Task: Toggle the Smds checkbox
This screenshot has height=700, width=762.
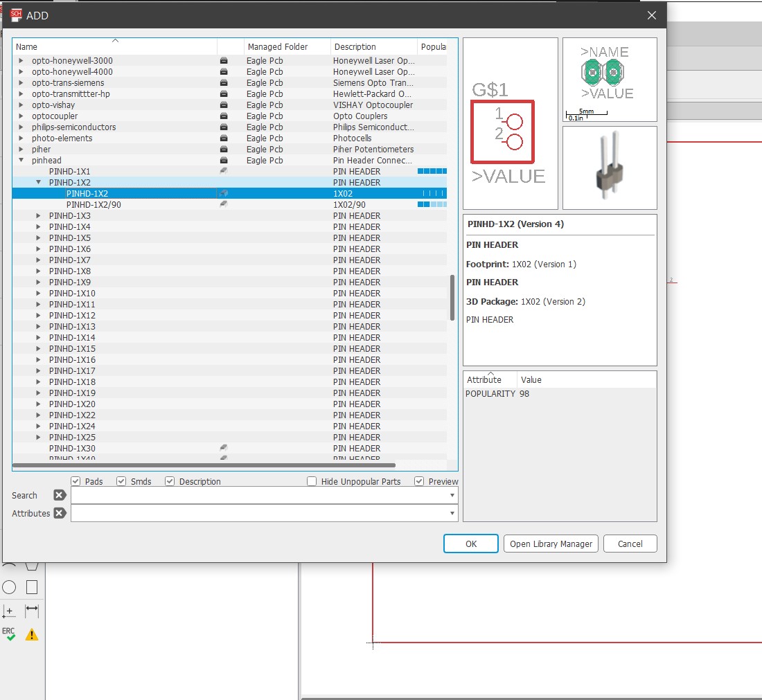Action: pos(121,481)
